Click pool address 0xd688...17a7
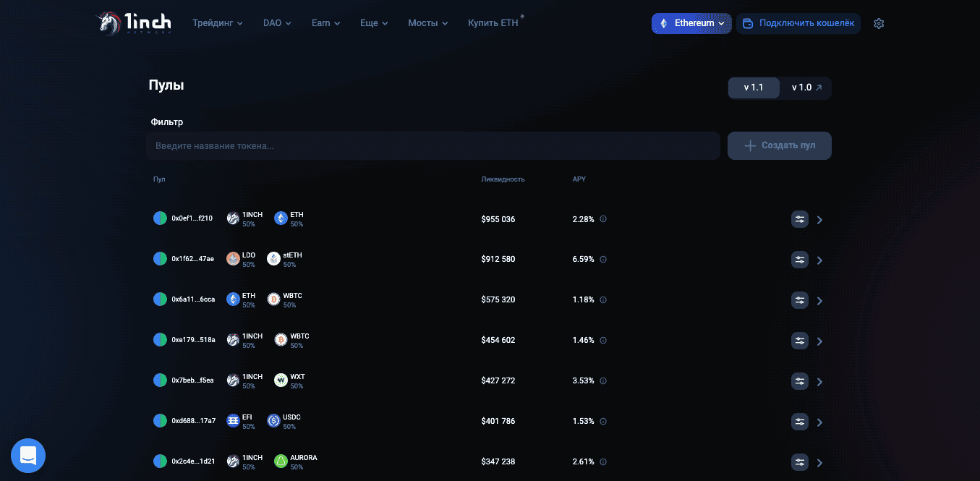980x481 pixels. [194, 421]
